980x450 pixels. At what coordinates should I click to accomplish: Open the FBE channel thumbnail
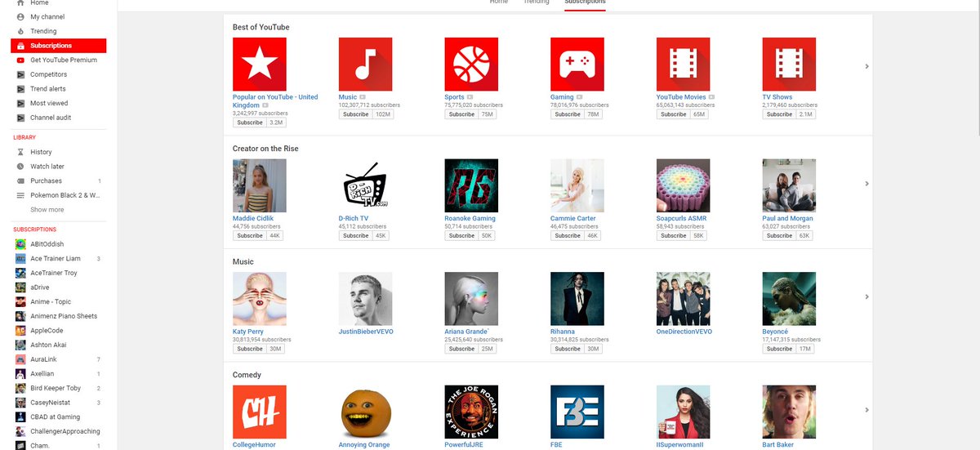(x=577, y=412)
